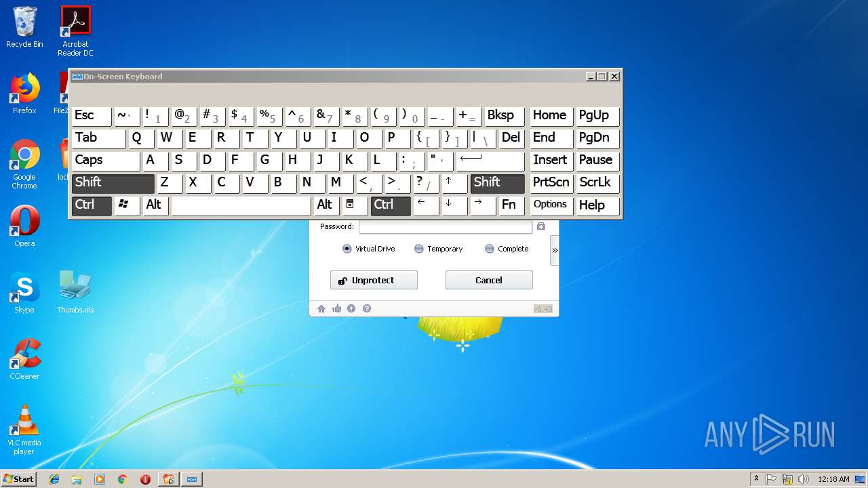Open the Thumbs.ms desktop file
Image resolution: width=868 pixels, height=488 pixels.
coord(75,293)
